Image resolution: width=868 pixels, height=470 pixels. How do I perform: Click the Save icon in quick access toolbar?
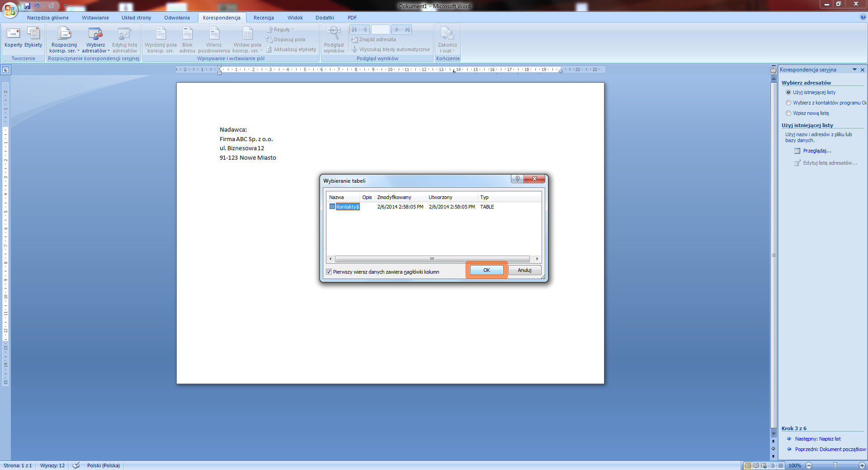click(27, 6)
